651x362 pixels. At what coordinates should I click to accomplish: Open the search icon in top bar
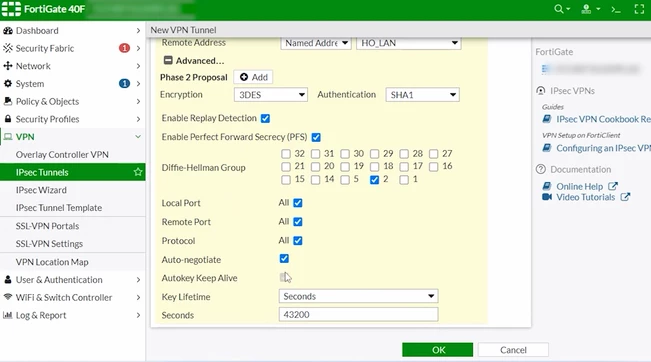pyautogui.click(x=559, y=9)
